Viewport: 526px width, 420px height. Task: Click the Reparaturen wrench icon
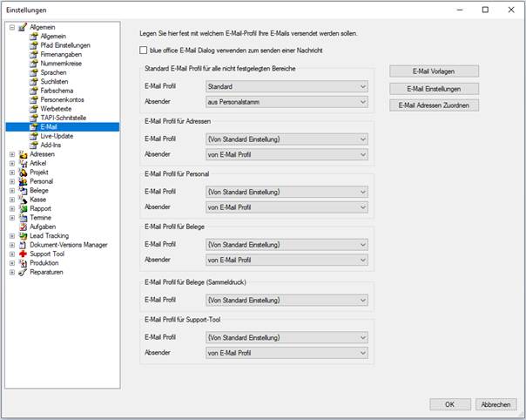pyautogui.click(x=23, y=272)
